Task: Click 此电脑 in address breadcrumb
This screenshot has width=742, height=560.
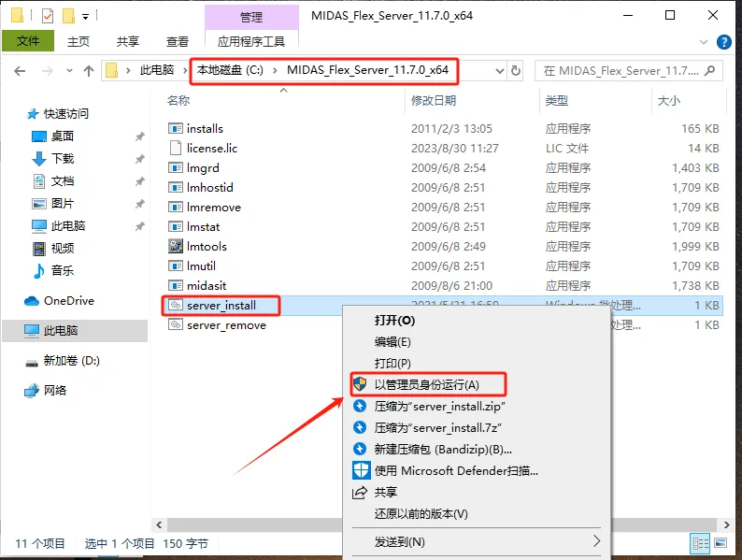Action: pos(157,70)
